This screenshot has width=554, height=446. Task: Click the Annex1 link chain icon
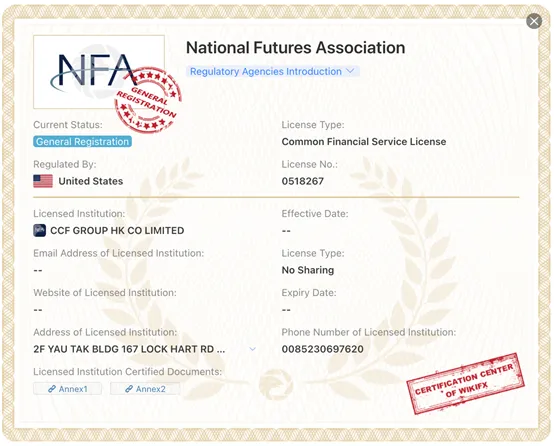click(x=52, y=389)
